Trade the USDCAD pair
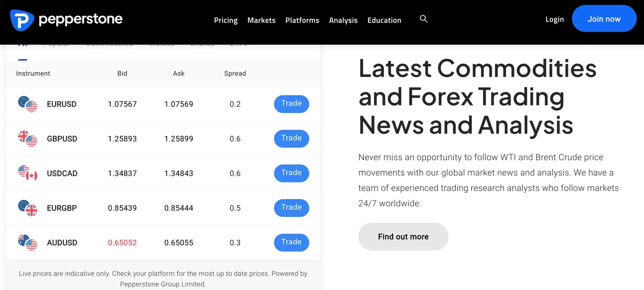The image size is (644, 290). 291,173
